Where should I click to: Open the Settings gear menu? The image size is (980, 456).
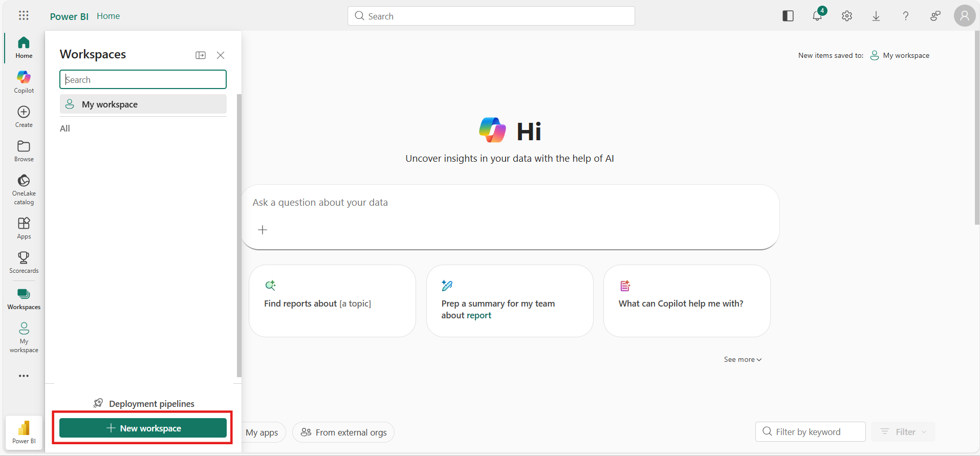point(847,16)
